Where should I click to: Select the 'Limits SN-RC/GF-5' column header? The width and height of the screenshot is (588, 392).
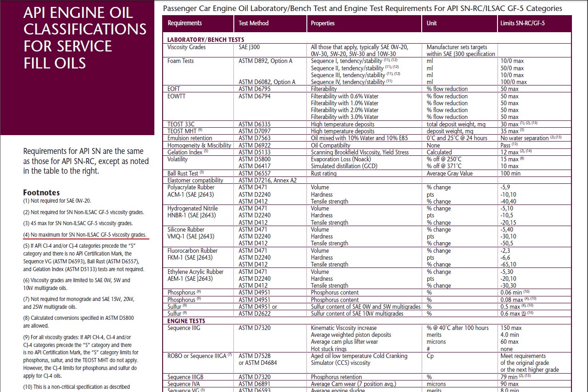pyautogui.click(x=523, y=23)
